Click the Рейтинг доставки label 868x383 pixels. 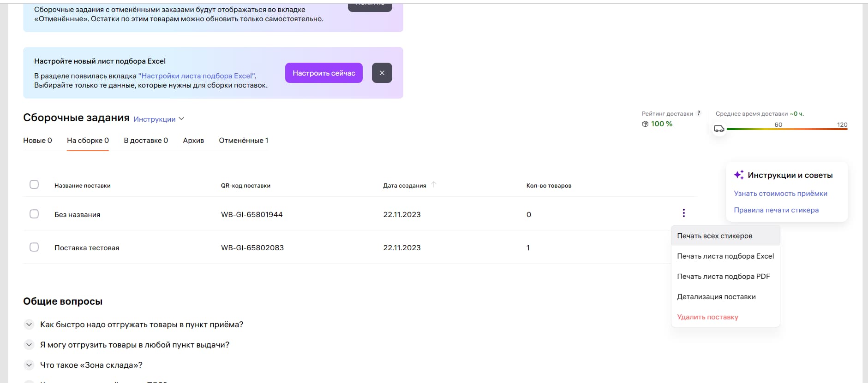click(x=667, y=113)
